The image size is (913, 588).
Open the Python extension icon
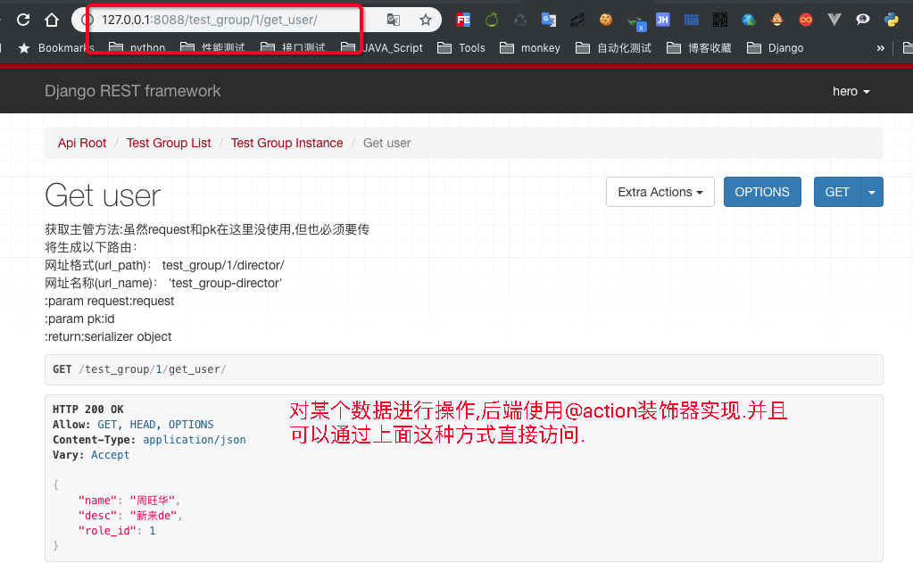tap(892, 20)
